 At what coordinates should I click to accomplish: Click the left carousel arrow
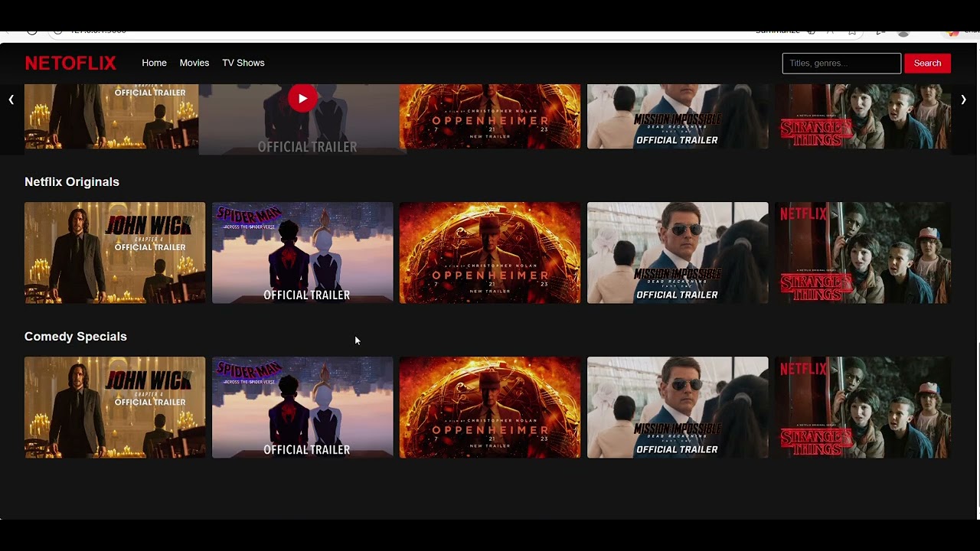11,99
